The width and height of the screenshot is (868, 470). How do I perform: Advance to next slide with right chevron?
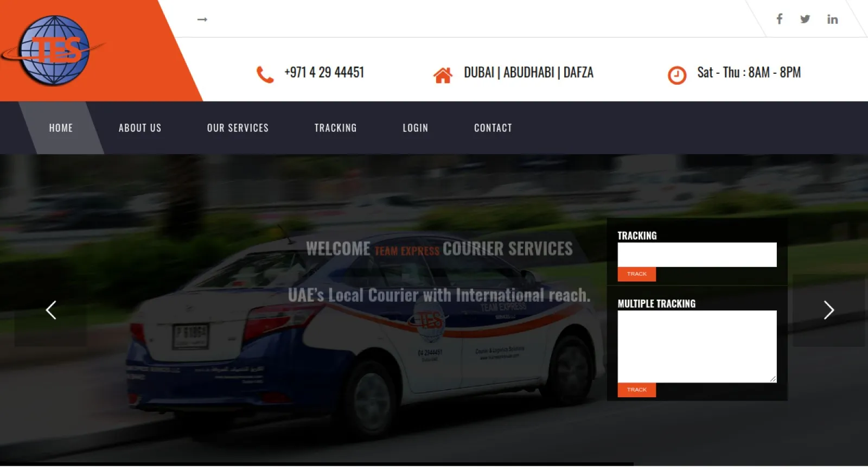click(828, 310)
